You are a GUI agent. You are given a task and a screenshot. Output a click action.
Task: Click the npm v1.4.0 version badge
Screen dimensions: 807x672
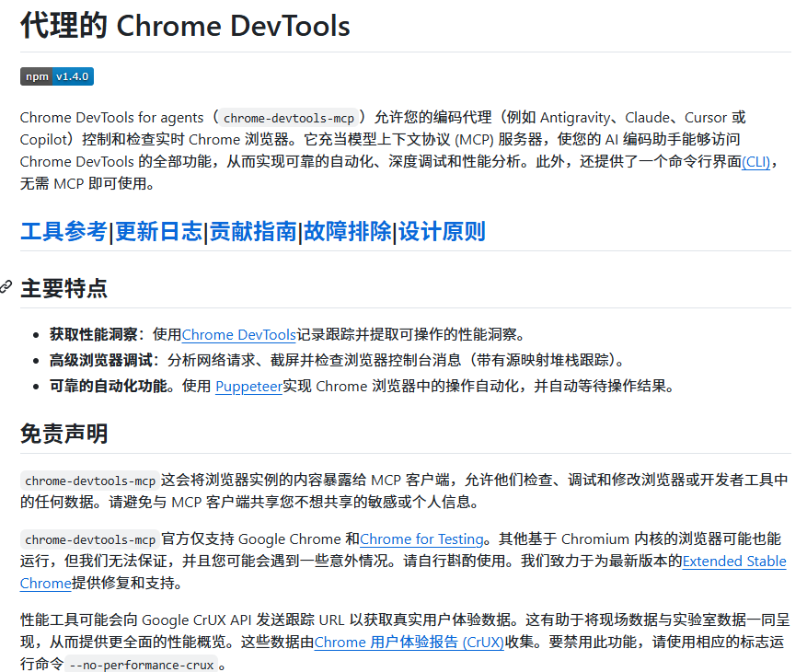[57, 76]
